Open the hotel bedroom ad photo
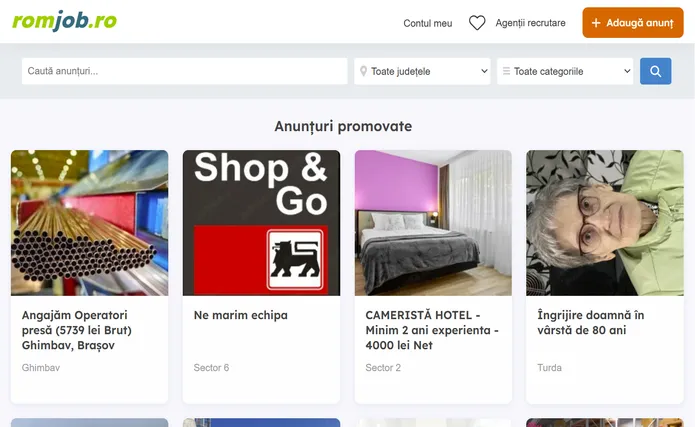Screen dimensions: 695x427 [433, 223]
